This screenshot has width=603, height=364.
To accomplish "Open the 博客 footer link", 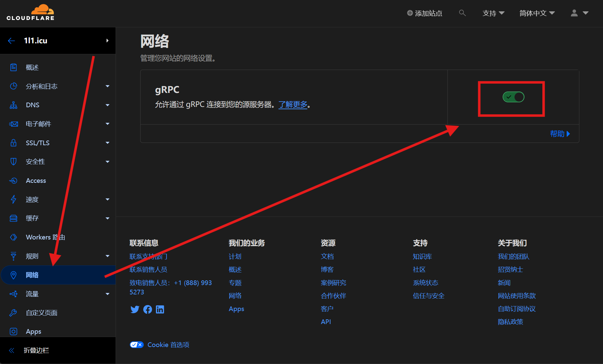I will pyautogui.click(x=327, y=269).
